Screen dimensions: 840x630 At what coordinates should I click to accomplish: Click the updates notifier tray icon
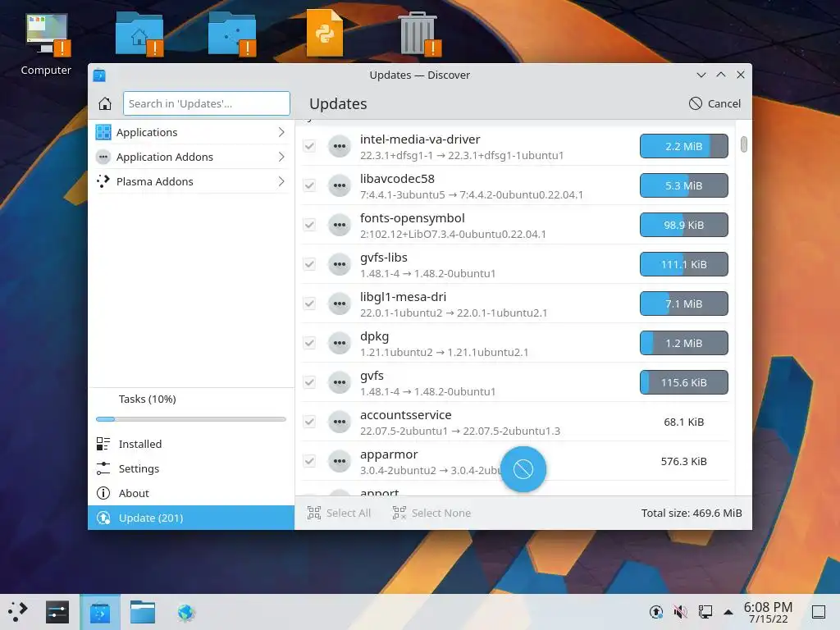click(655, 612)
